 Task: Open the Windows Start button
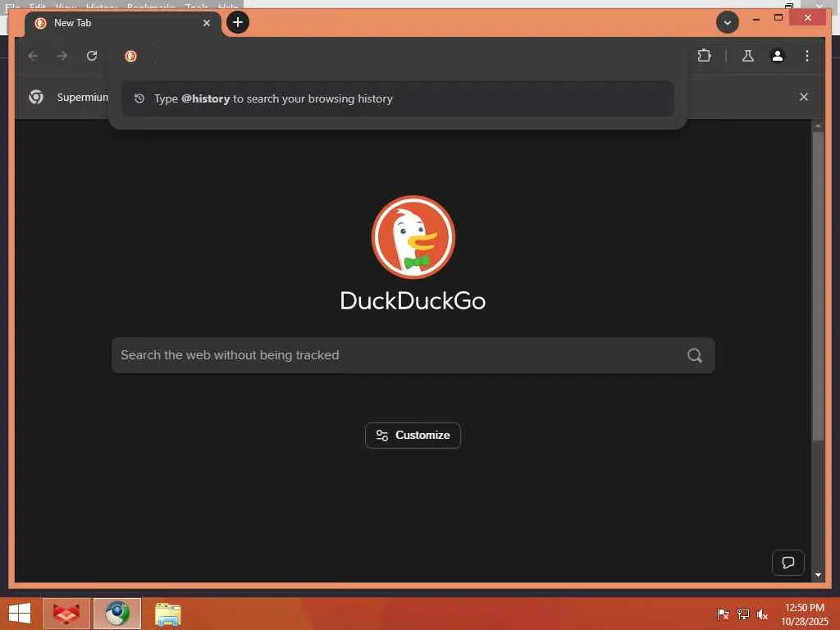tap(20, 614)
